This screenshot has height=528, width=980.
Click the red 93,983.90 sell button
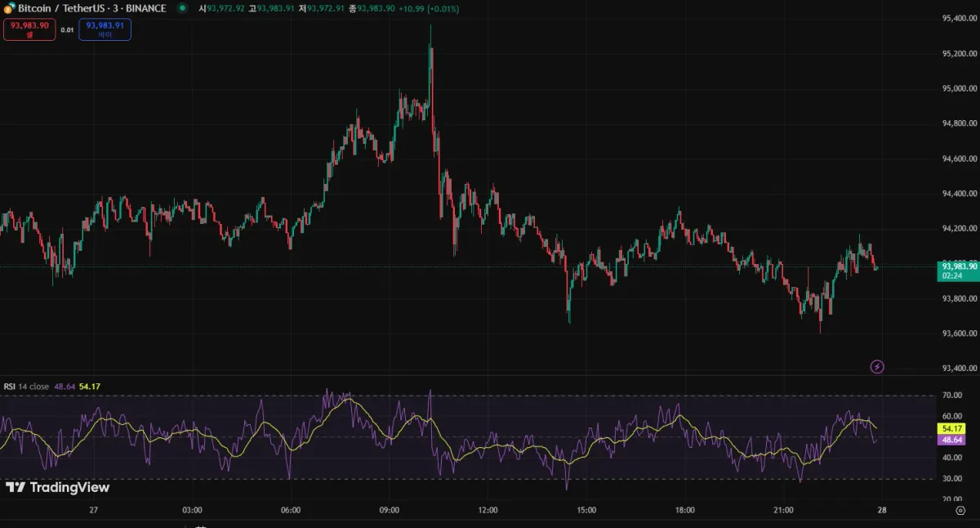[x=29, y=29]
